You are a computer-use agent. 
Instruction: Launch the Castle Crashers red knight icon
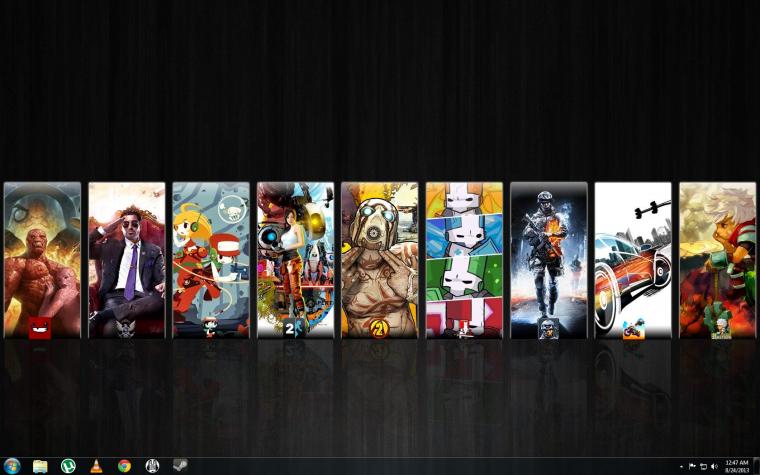point(464,329)
